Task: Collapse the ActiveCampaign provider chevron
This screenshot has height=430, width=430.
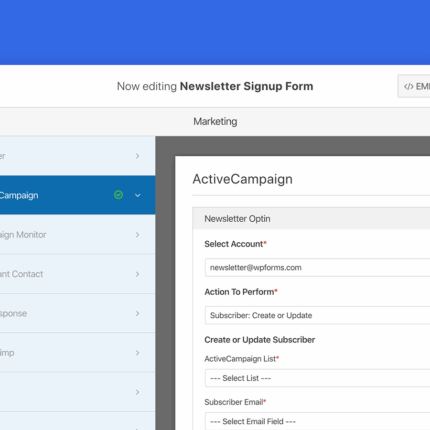Action: 137,195
